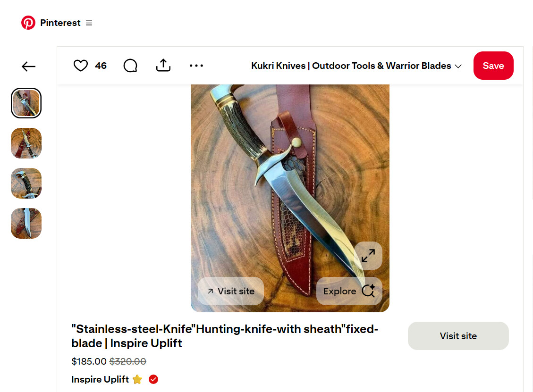This screenshot has height=392, width=533.
Task: Open comments via the speech bubble icon
Action: pos(130,66)
